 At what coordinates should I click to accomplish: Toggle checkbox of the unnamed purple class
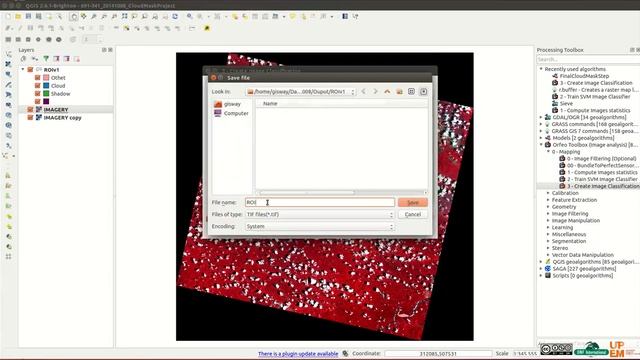[x=38, y=101]
